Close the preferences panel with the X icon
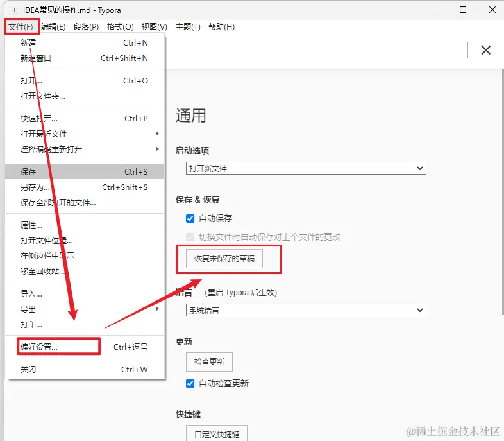This screenshot has height=441, width=504. [485, 50]
